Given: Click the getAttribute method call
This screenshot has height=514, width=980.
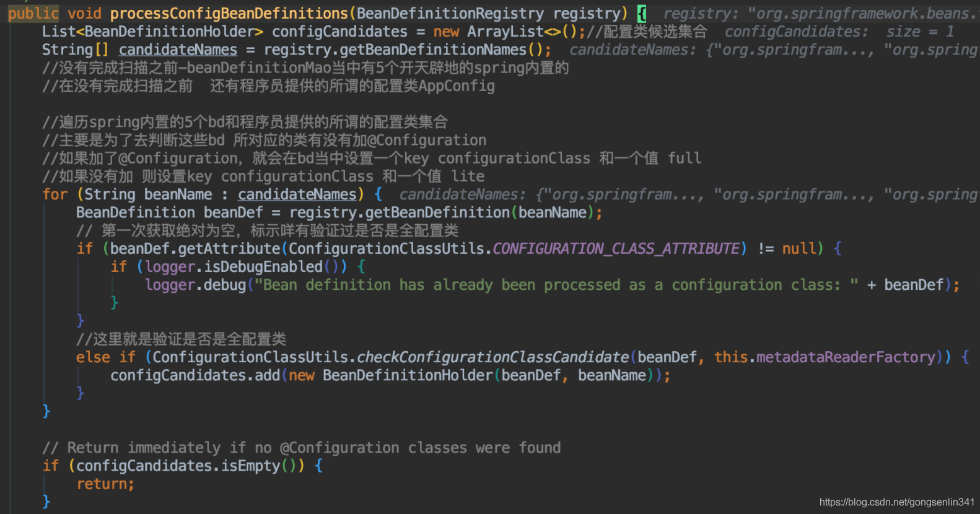Looking at the screenshot, I should (x=229, y=248).
